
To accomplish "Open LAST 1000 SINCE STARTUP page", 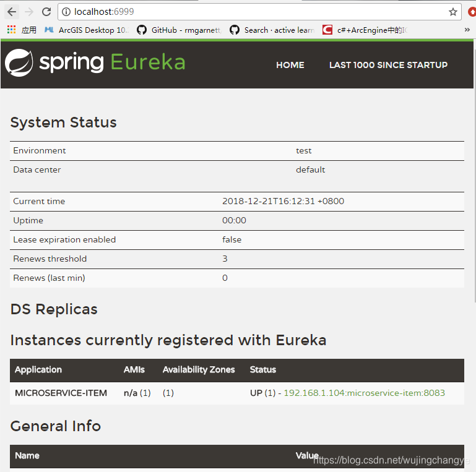I will pyautogui.click(x=388, y=65).
